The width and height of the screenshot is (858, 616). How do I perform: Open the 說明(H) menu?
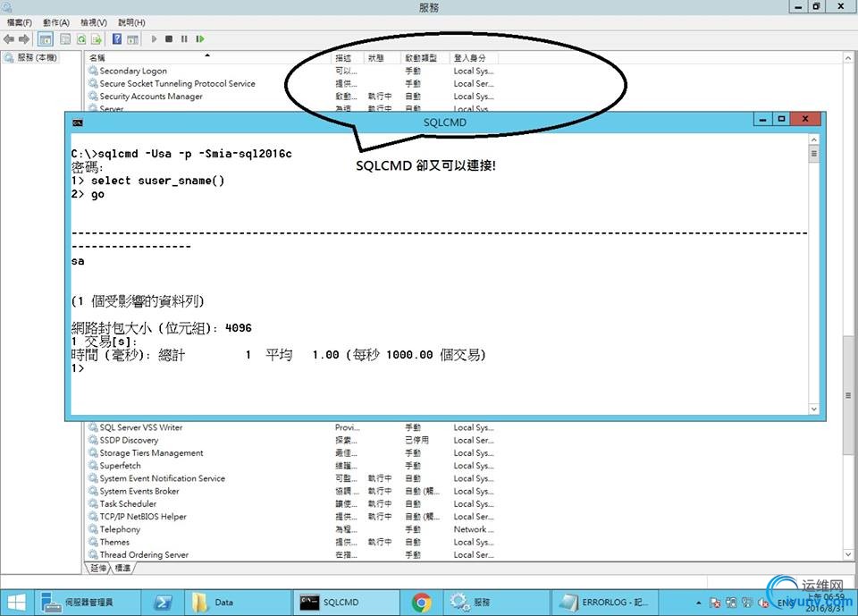click(x=132, y=22)
